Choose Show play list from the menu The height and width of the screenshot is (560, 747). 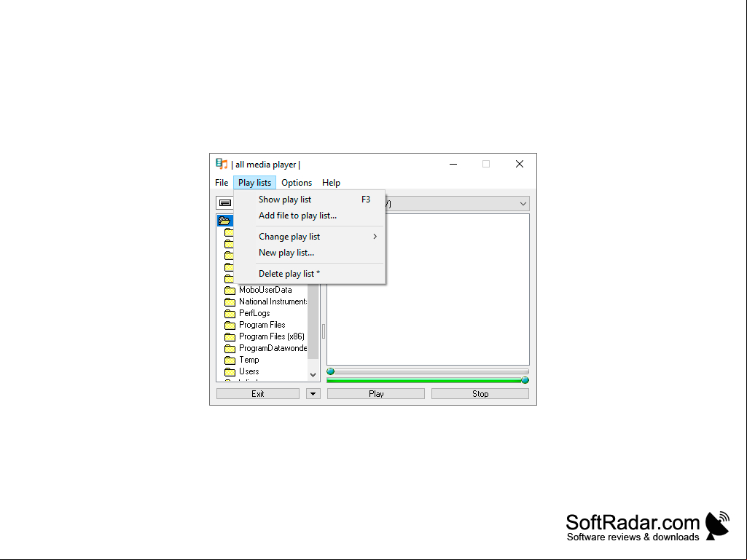pyautogui.click(x=310, y=200)
